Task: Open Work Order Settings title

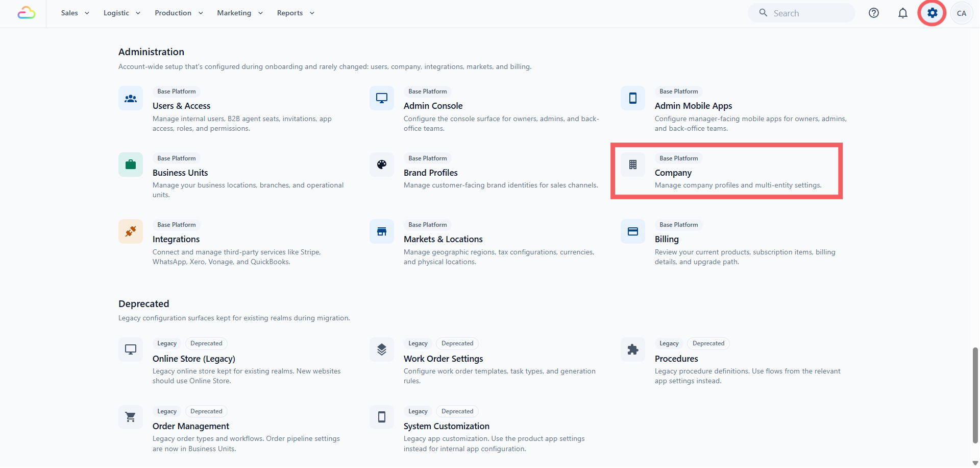Action: [443, 359]
